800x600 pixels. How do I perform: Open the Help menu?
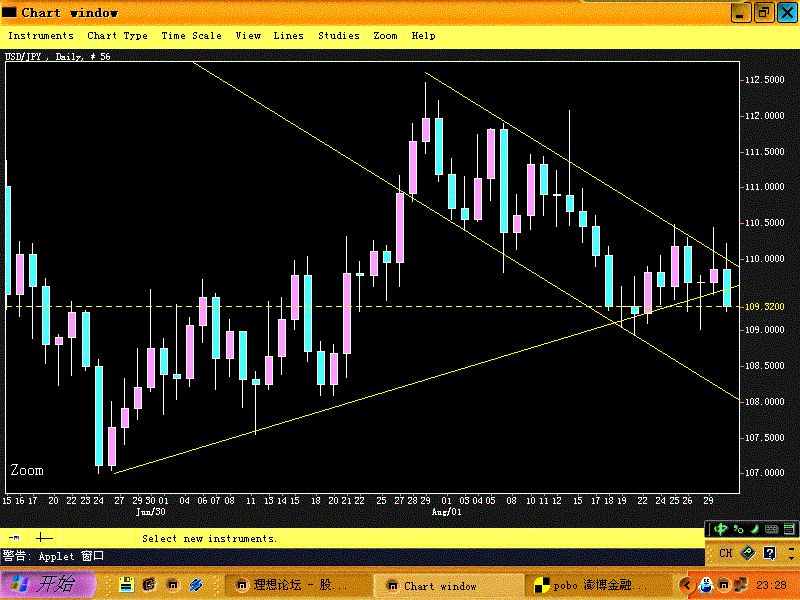coord(423,36)
